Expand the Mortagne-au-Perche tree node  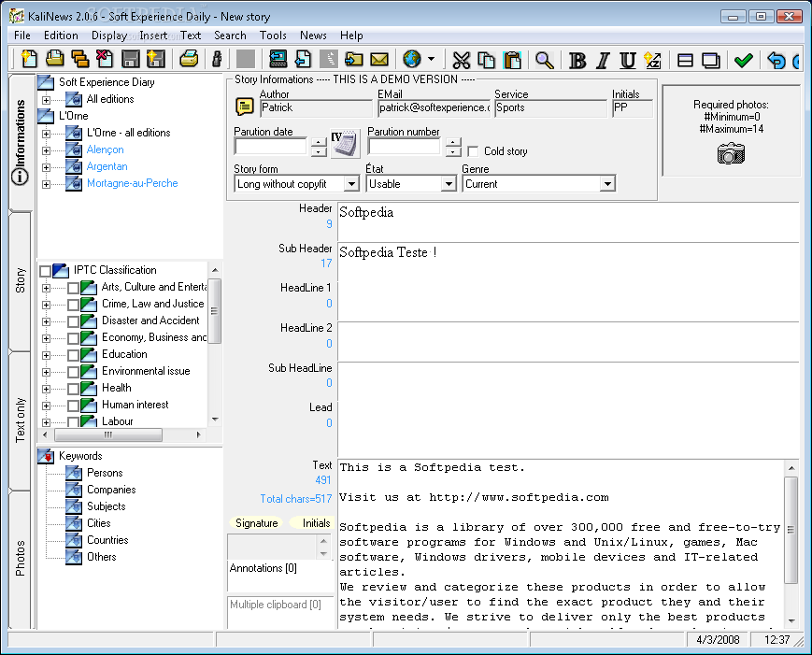[46, 184]
